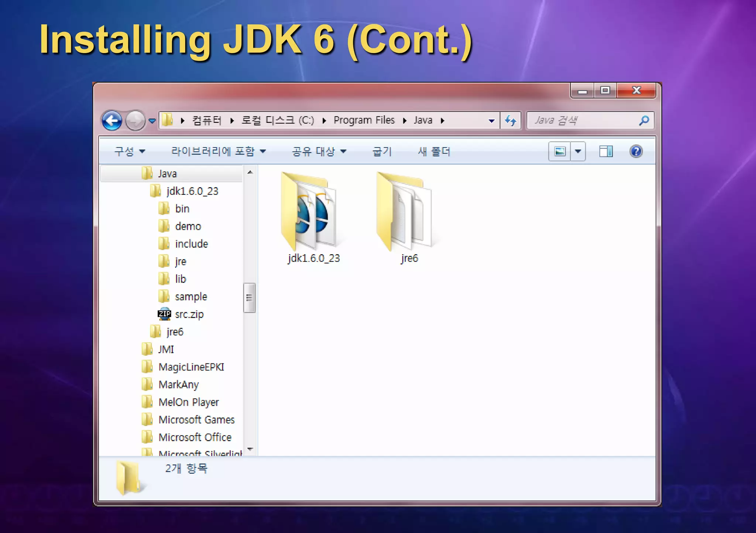Select the 컴퓨터 breadcrumb
The image size is (756, 533).
[x=207, y=120]
